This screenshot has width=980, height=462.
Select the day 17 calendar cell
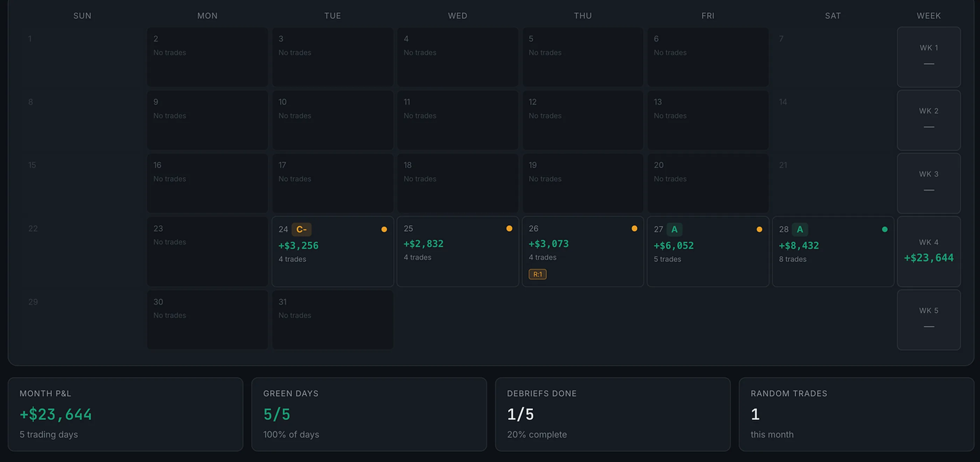click(332, 183)
